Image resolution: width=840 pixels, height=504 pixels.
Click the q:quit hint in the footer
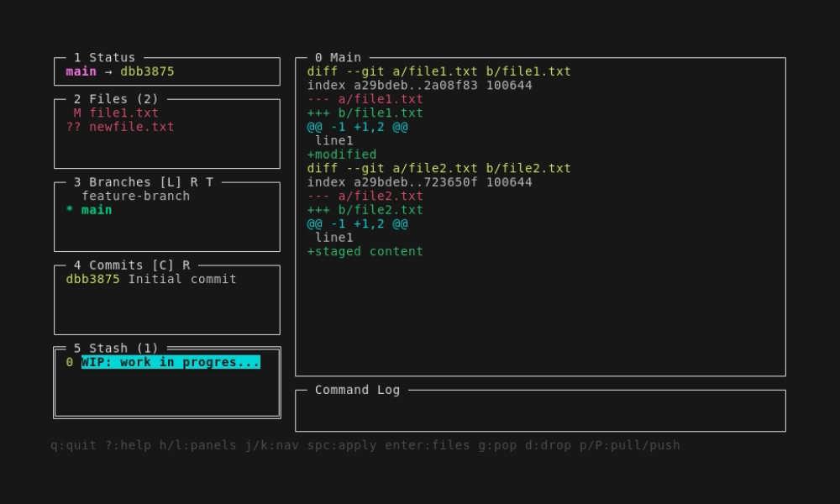74,445
